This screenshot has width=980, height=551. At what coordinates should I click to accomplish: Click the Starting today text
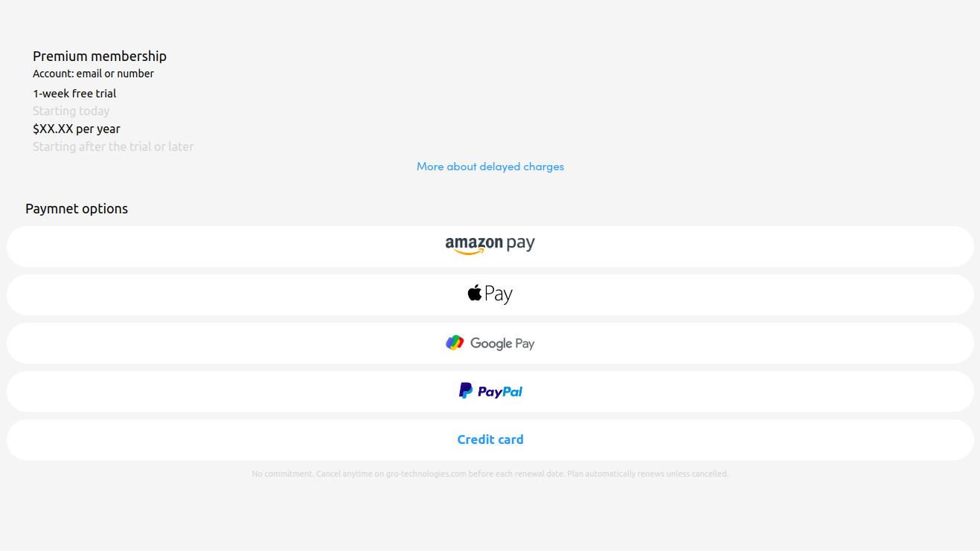71,111
